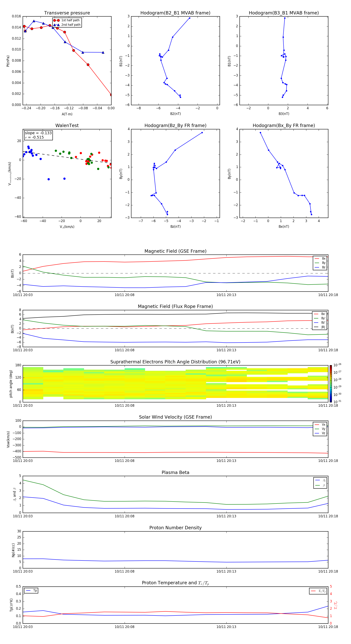Viewport: 351px width, 644px height.
Task: Click the 'Np(#/cc)' y-axis label
Action: click(x=13, y=550)
